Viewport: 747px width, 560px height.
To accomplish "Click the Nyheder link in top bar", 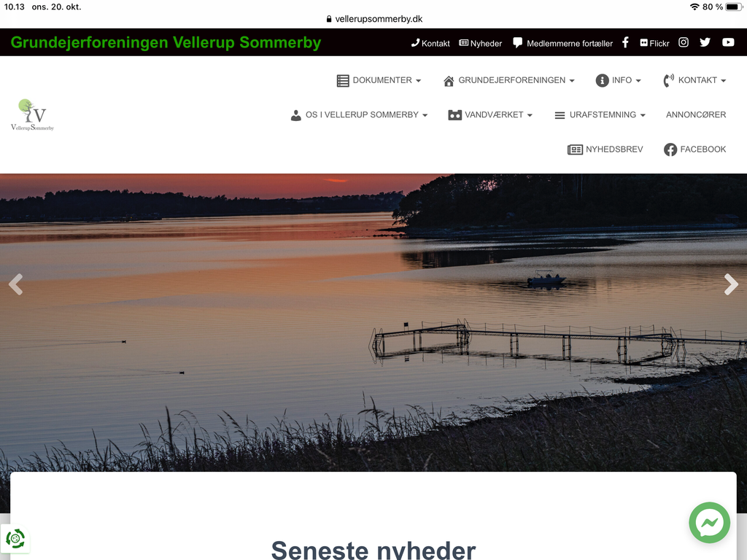I will pyautogui.click(x=480, y=43).
